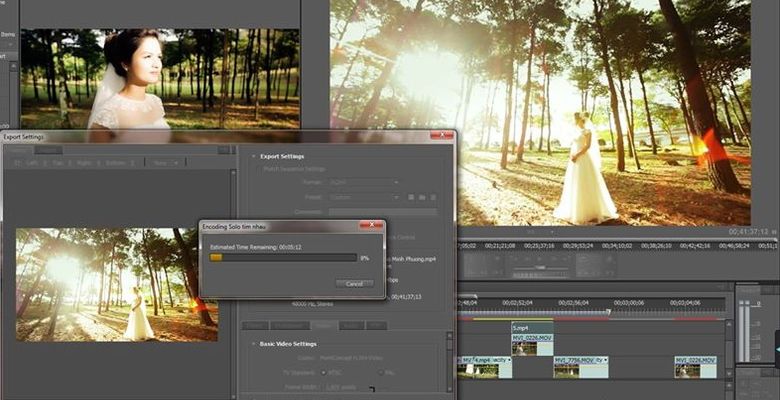Click the Program monitor video preview
The height and width of the screenshot is (400, 780).
pos(540,112)
